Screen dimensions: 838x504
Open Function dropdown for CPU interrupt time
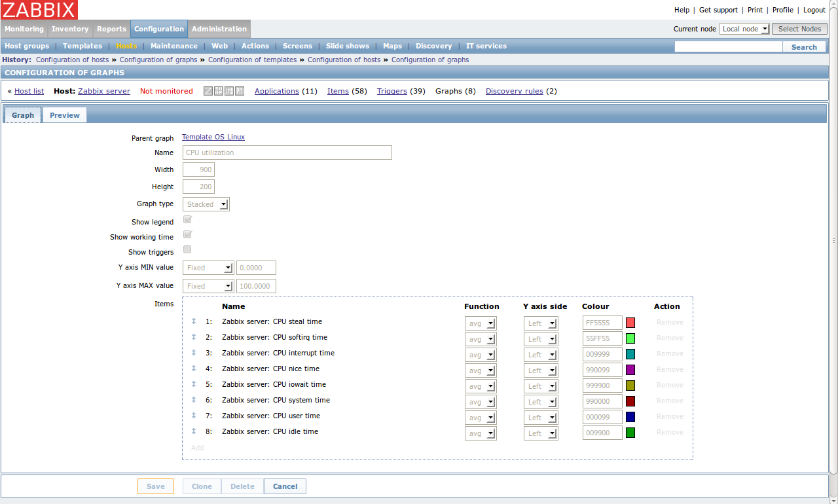tap(481, 354)
